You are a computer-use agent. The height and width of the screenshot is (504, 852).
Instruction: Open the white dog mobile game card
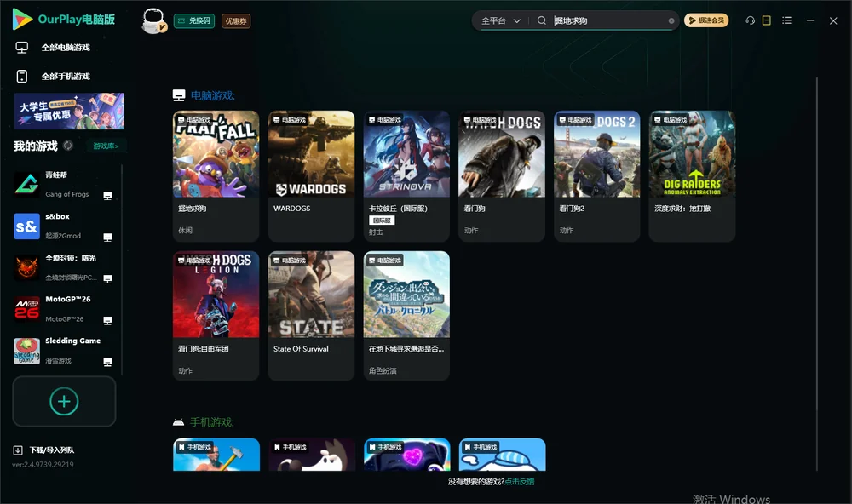pyautogui.click(x=311, y=455)
